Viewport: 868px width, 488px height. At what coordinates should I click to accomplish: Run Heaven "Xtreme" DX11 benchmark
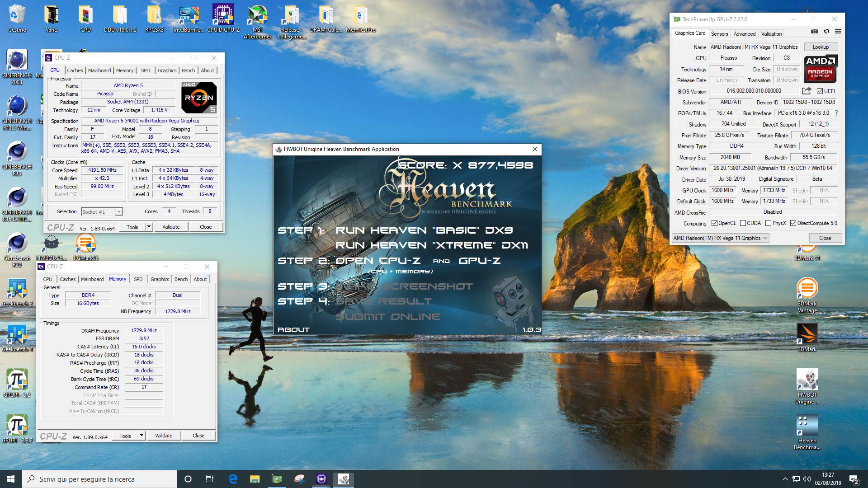tap(432, 245)
